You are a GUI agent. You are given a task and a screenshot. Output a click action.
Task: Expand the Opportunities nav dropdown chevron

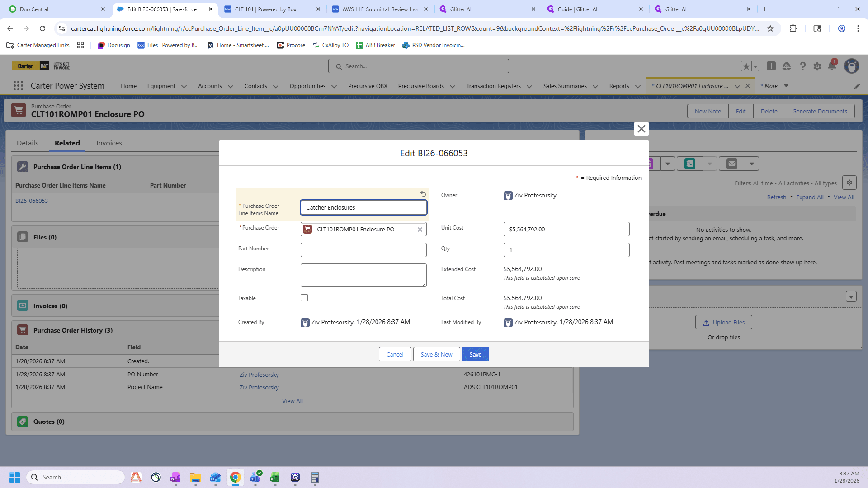pyautogui.click(x=334, y=86)
